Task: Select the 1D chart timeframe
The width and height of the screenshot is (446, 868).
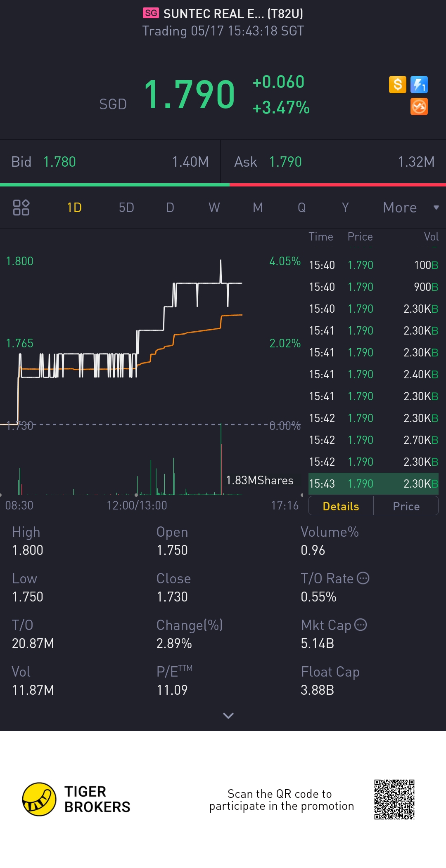Action: tap(74, 208)
